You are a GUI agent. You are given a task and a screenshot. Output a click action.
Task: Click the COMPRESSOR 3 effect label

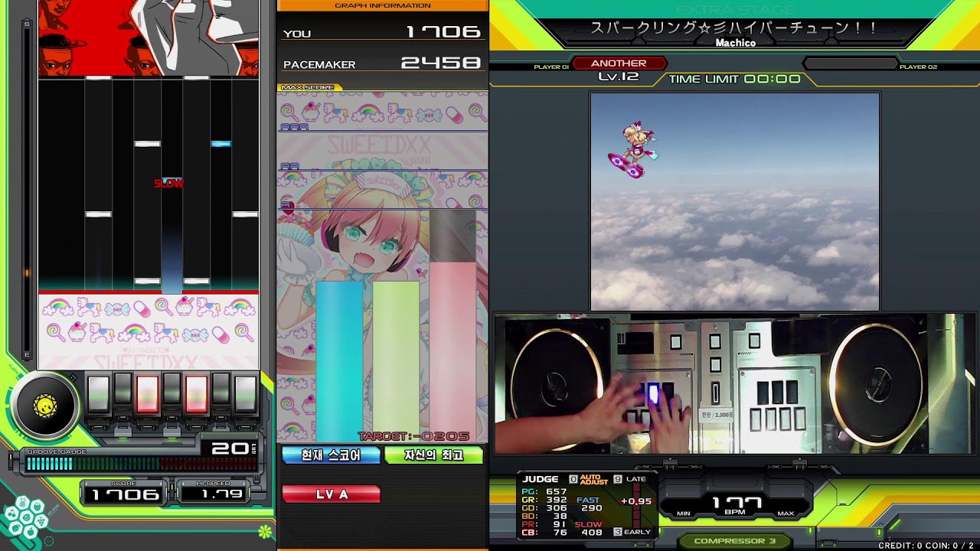click(x=734, y=541)
